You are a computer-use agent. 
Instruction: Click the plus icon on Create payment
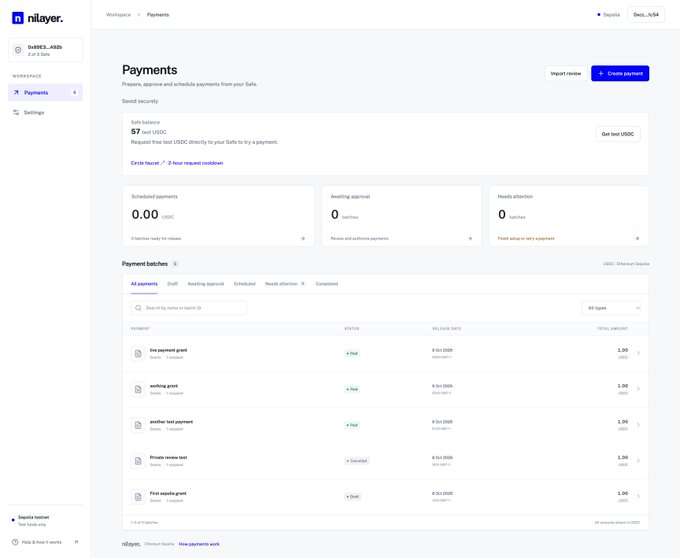click(601, 73)
